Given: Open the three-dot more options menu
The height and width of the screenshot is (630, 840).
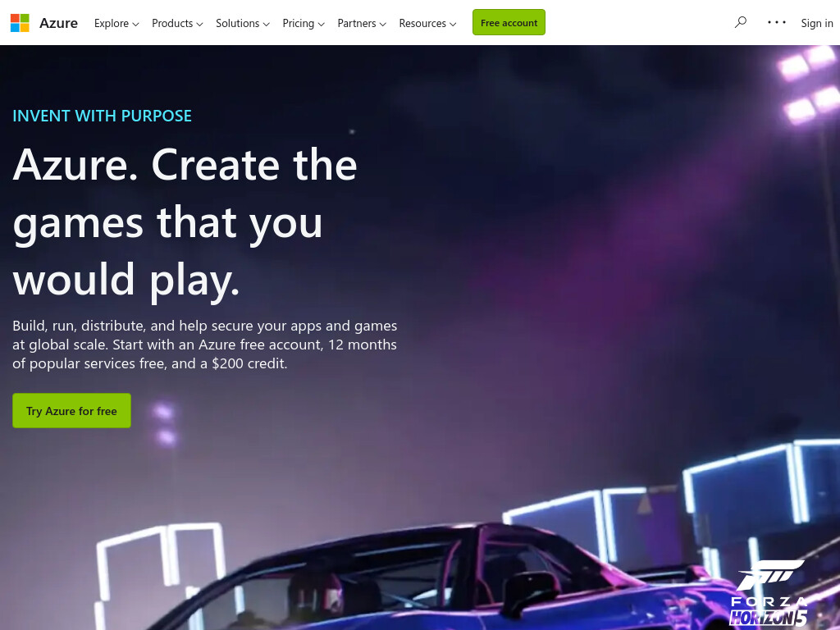Looking at the screenshot, I should 776,22.
